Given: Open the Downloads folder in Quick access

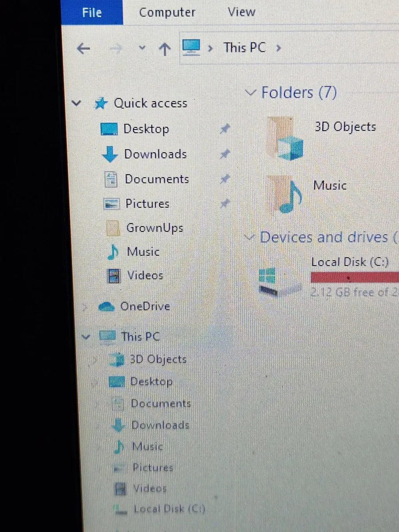Looking at the screenshot, I should point(155,154).
